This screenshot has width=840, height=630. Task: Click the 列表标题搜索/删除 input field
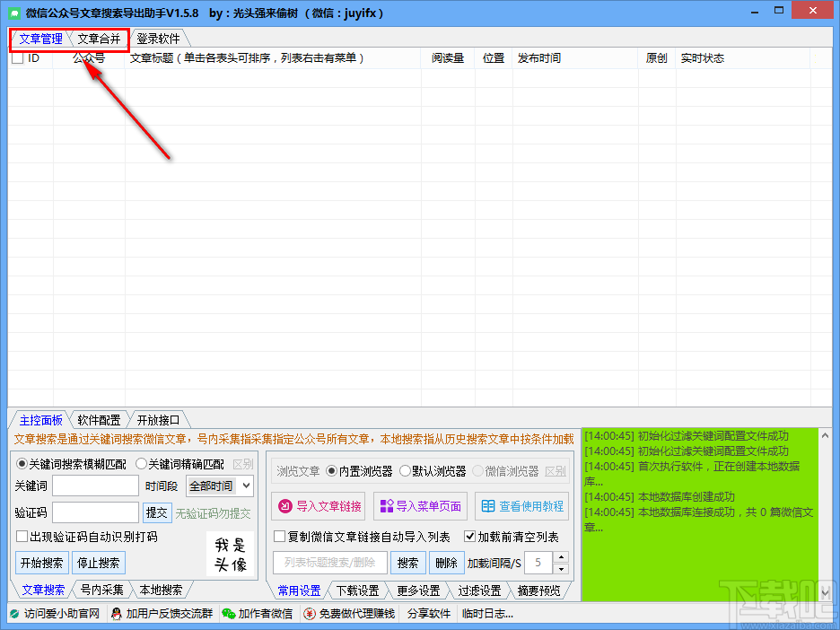point(330,563)
